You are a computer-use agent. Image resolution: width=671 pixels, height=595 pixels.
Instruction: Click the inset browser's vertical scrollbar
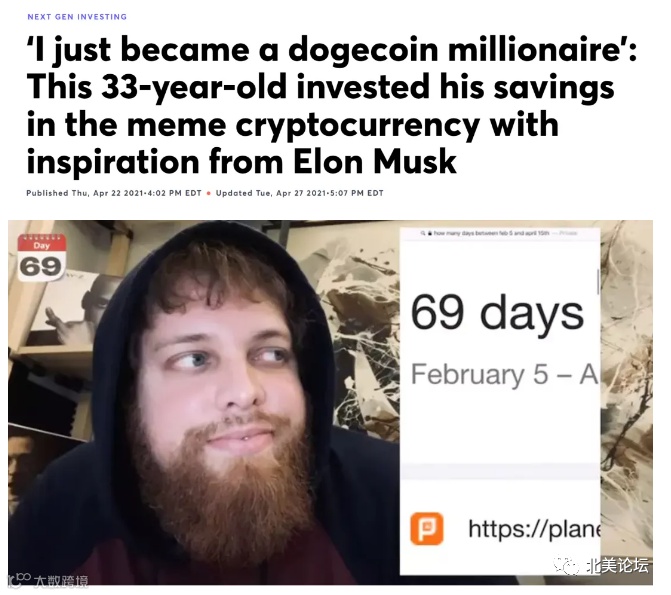(x=598, y=281)
